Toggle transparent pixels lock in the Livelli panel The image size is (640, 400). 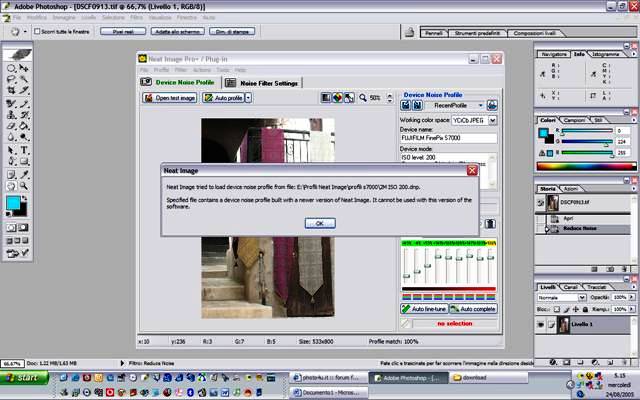pos(558,308)
